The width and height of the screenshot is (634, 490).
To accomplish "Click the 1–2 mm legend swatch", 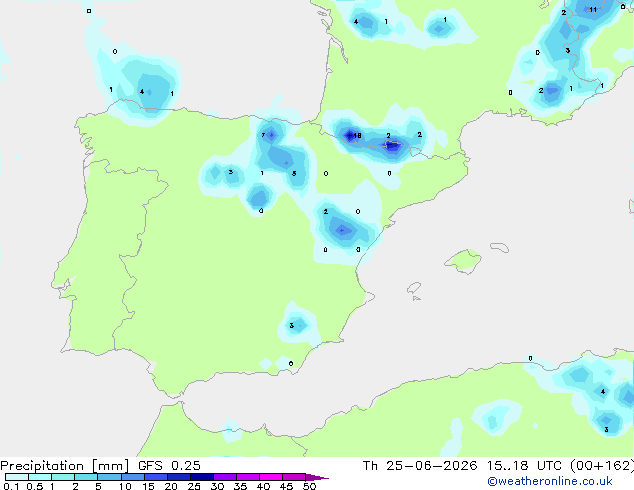I will tap(63, 477).
